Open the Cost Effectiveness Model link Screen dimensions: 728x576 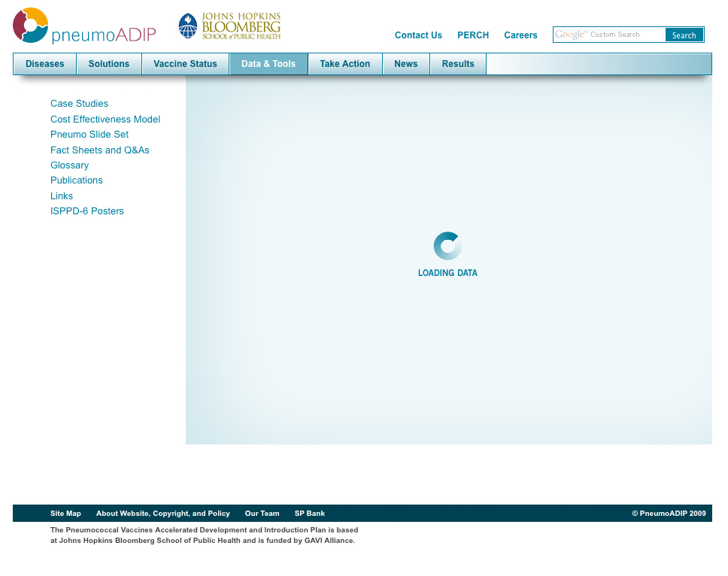point(105,120)
